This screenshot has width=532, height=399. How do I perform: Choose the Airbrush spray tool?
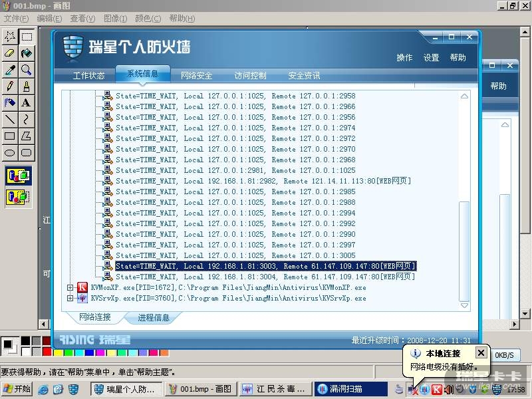click(x=10, y=103)
